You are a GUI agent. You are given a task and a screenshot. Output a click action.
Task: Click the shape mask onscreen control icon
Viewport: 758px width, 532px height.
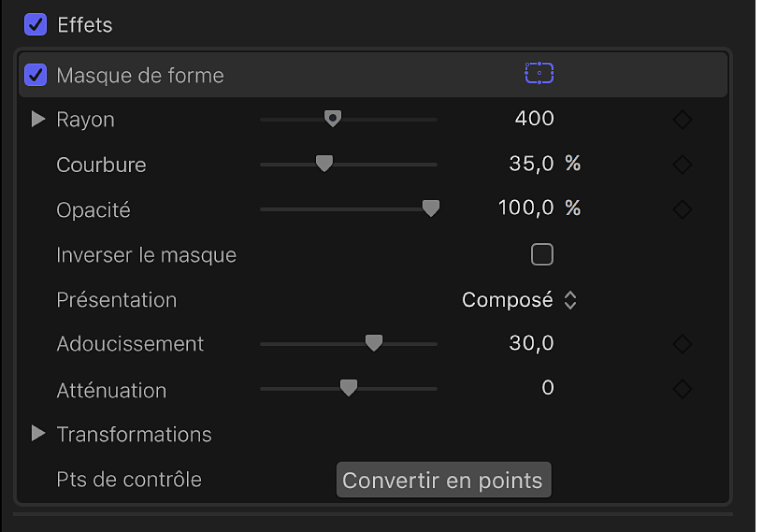click(x=539, y=74)
